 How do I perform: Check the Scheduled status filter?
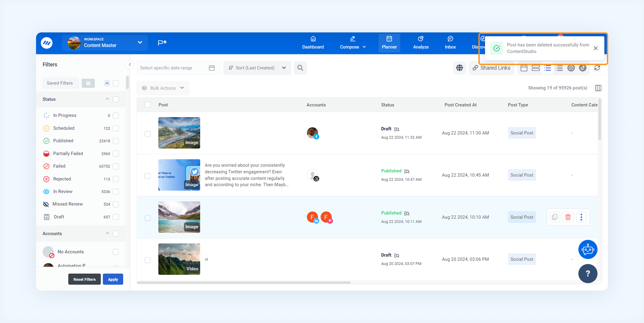point(116,128)
